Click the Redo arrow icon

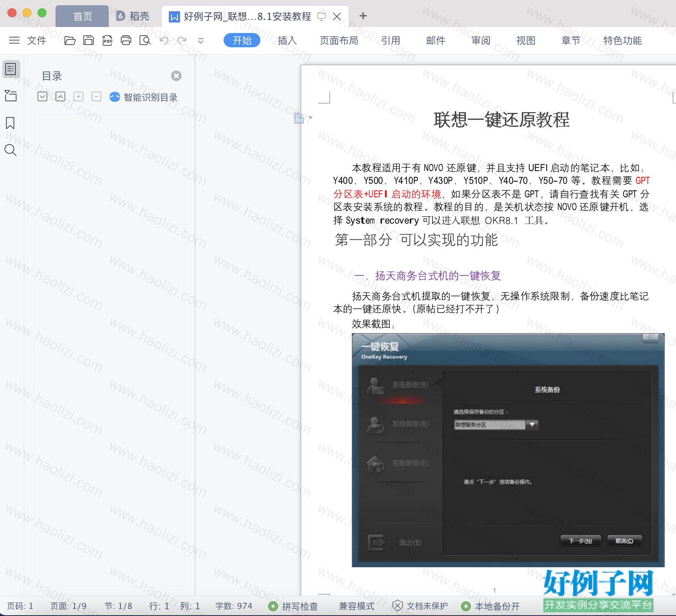(x=182, y=40)
